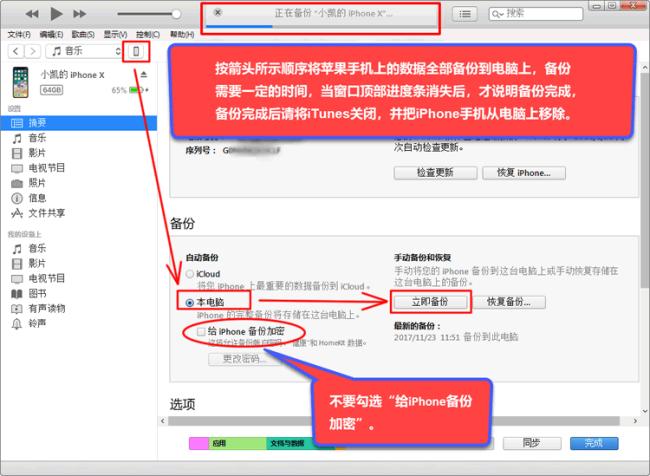Toggle 给 iPhone 备份加密 checkbox
This screenshot has height=476, width=650.
point(201,331)
